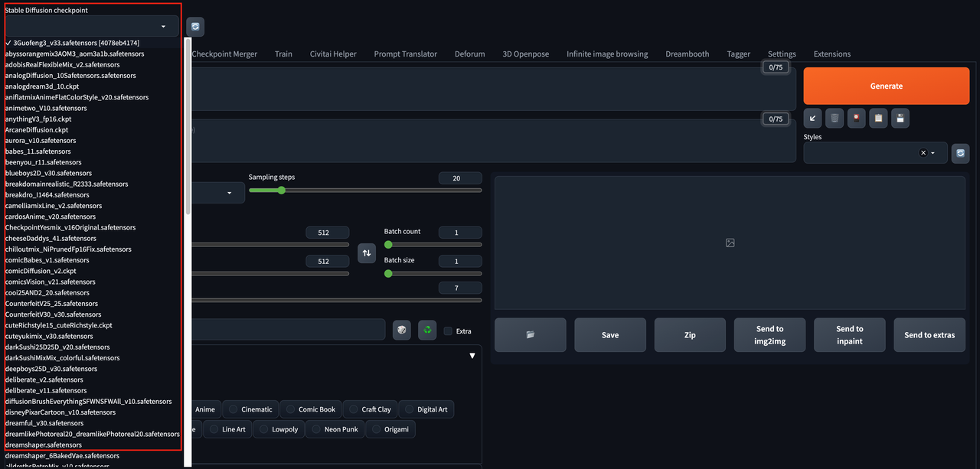Show extra networks with the red card icon
980x469 pixels.
pyautogui.click(x=857, y=118)
